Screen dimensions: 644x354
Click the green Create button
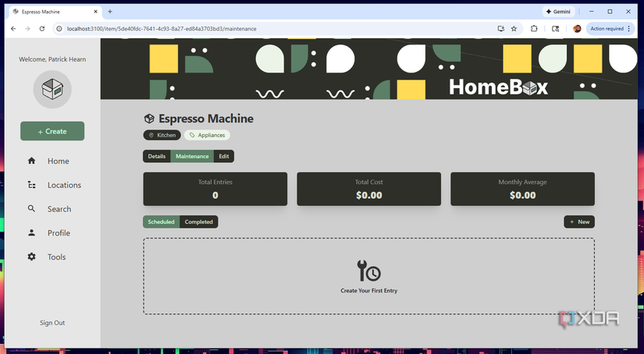(x=52, y=131)
